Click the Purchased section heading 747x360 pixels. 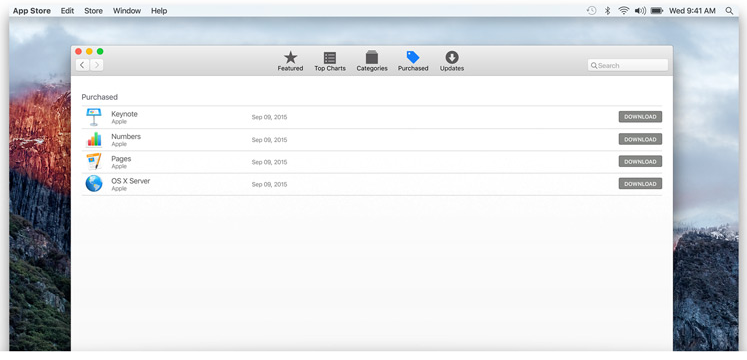[100, 97]
